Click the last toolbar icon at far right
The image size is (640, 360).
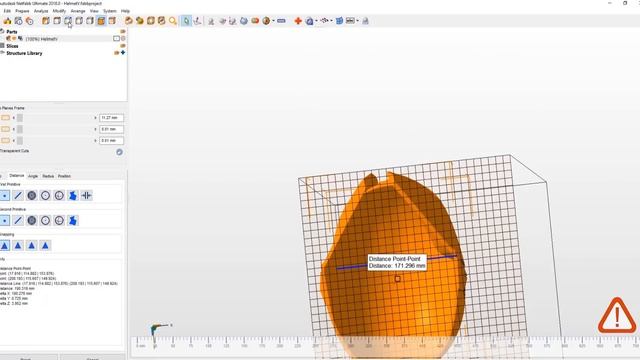click(x=365, y=21)
